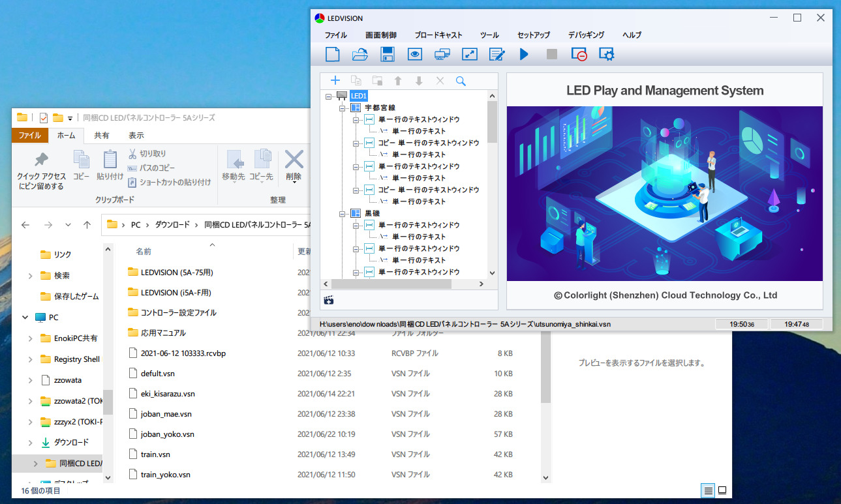Select the file eki_kisarazu.vsn
This screenshot has height=504, width=841.
[168, 394]
